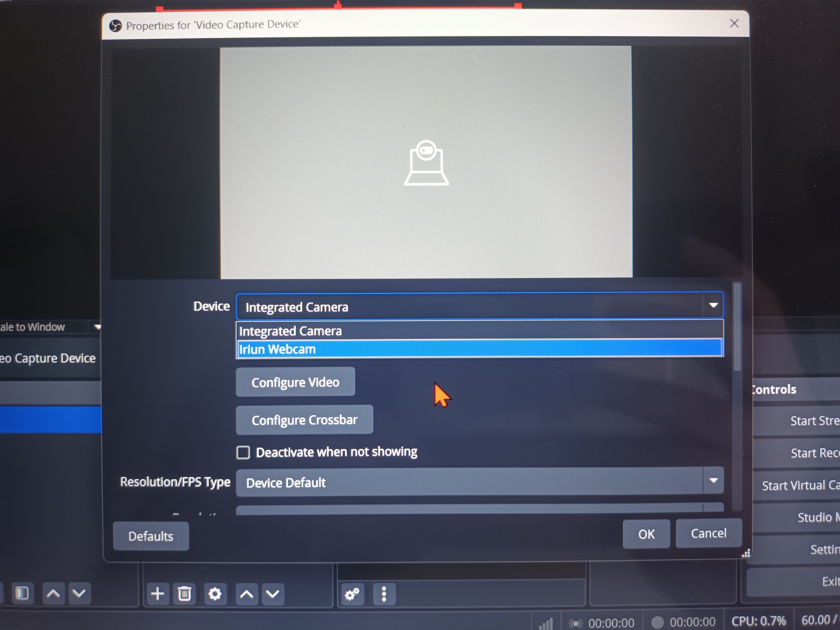Viewport: 840px width, 630px height.
Task: Click Start Virtual Camera button
Action: pos(797,486)
